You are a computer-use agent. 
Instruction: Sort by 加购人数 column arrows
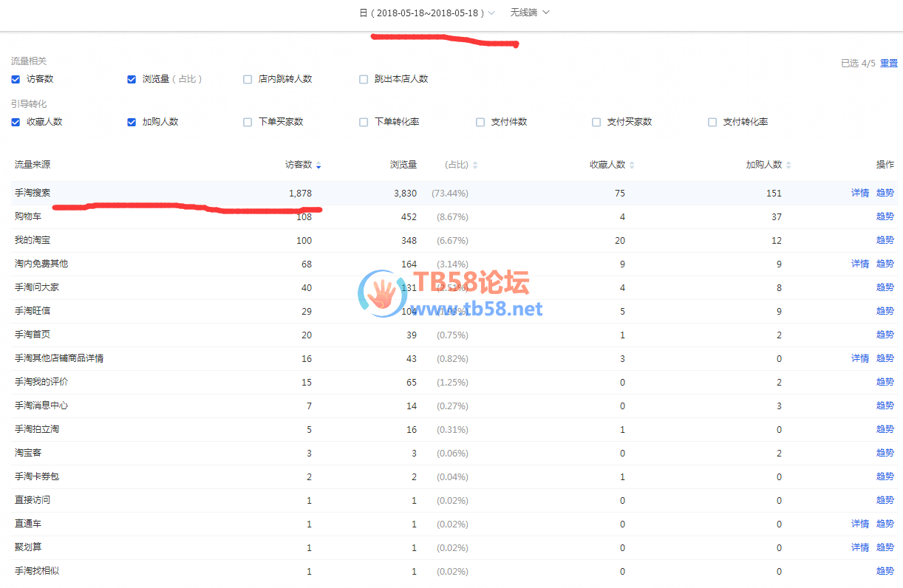788,165
